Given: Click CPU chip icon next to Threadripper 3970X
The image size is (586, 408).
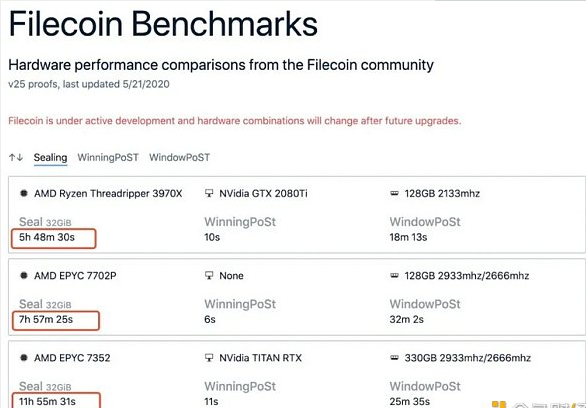Looking at the screenshot, I should click(24, 194).
